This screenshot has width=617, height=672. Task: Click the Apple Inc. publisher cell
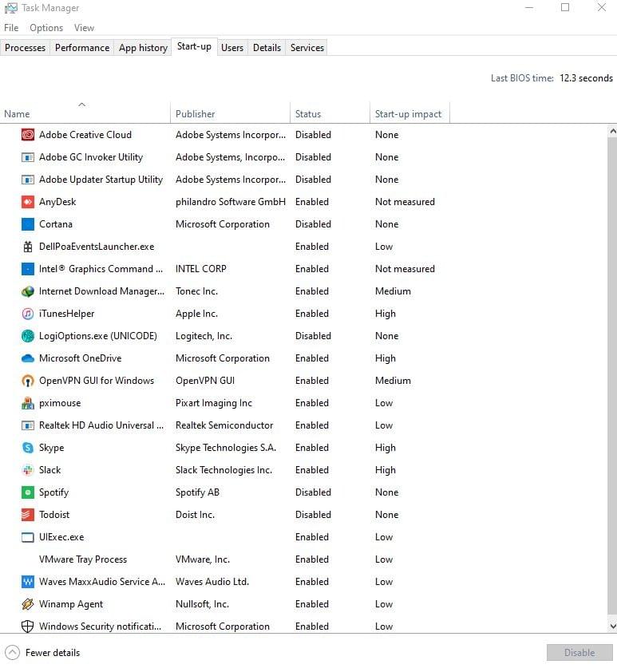[196, 314]
